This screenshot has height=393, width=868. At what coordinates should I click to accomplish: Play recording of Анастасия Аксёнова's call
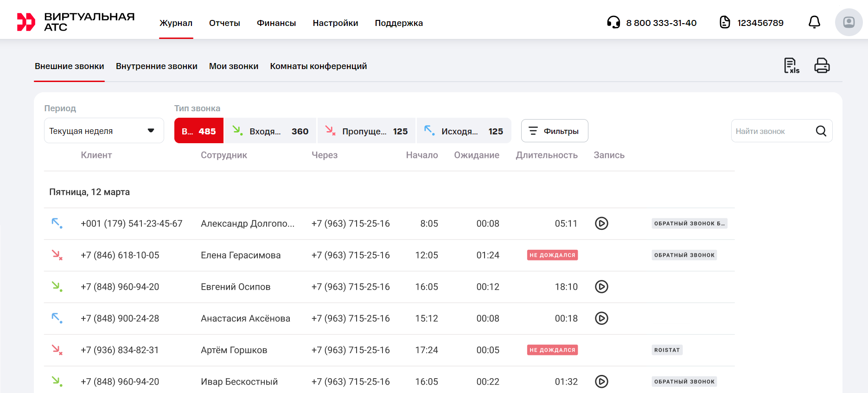click(x=601, y=318)
